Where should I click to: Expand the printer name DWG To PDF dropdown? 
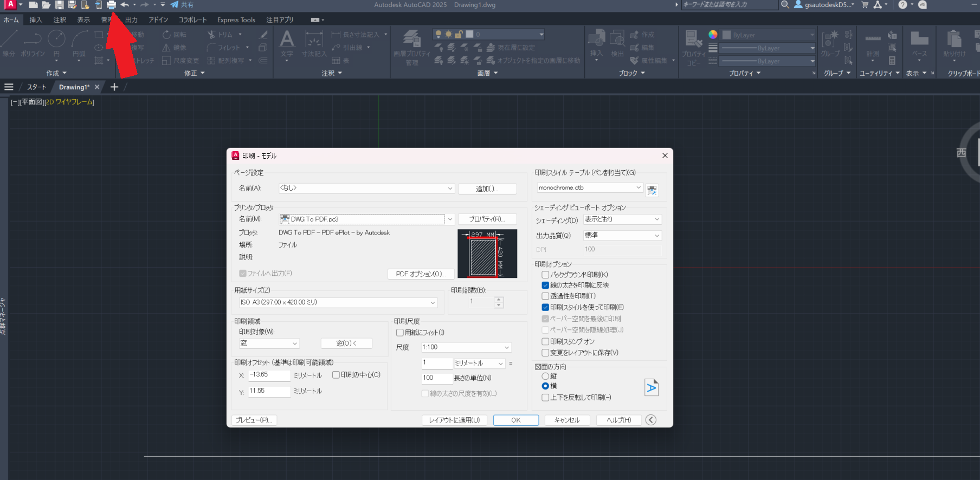450,219
